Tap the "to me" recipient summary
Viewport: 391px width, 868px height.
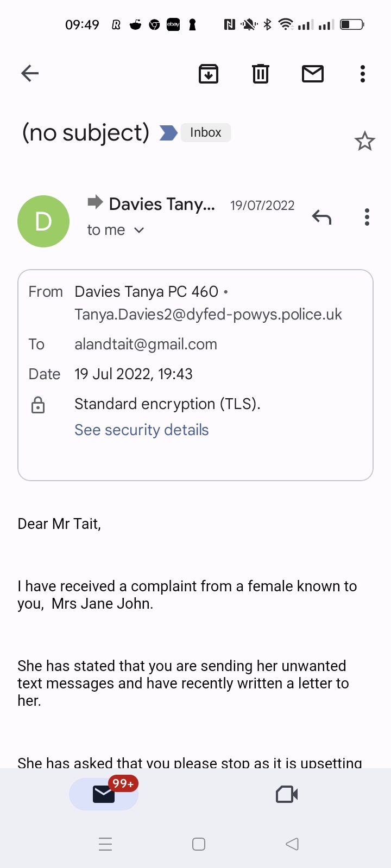tap(106, 230)
